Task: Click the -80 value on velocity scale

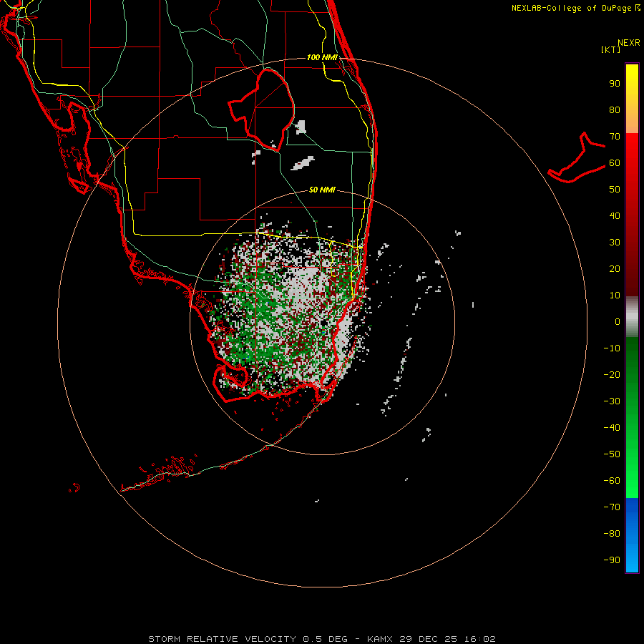Action: pyautogui.click(x=612, y=534)
